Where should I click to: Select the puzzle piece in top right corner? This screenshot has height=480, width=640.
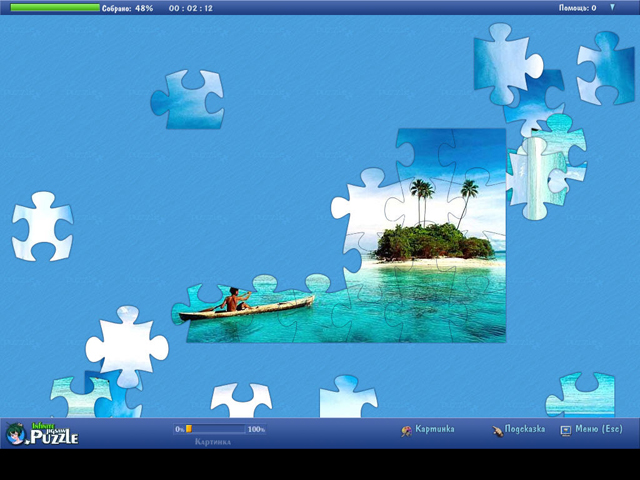[x=607, y=66]
